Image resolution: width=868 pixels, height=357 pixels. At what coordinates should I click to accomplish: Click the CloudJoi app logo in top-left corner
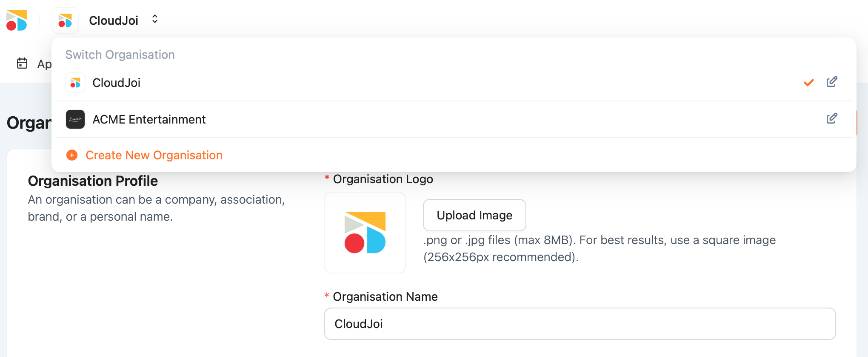click(17, 20)
